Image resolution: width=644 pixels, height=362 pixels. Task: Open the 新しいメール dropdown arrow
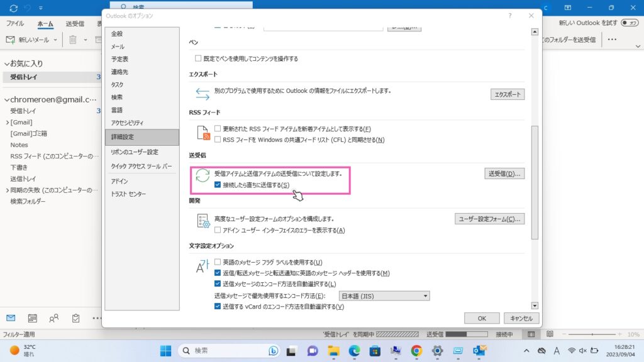click(56, 40)
